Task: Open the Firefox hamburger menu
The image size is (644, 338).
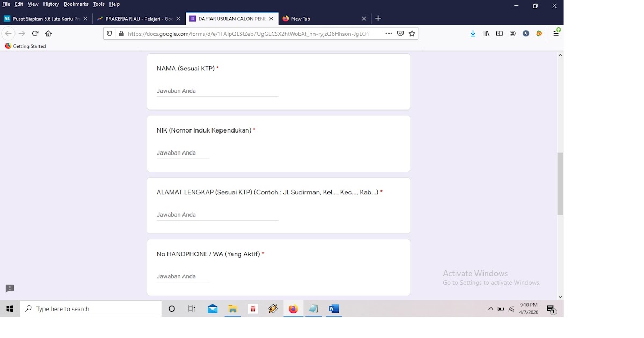Action: tap(556, 33)
